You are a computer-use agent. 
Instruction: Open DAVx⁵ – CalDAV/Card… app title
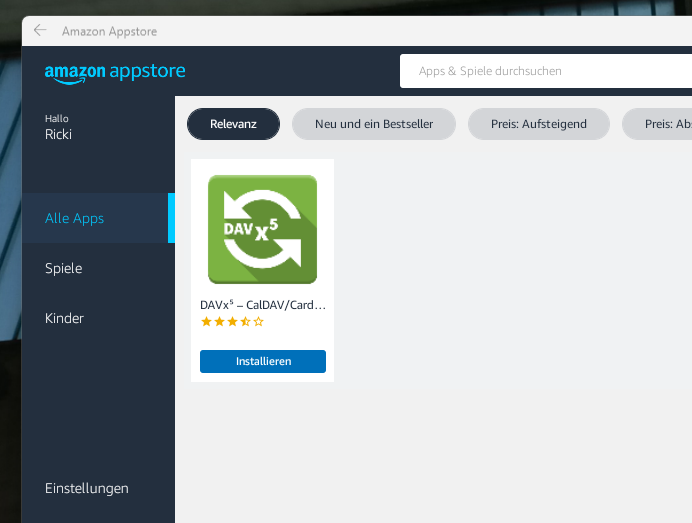click(263, 305)
